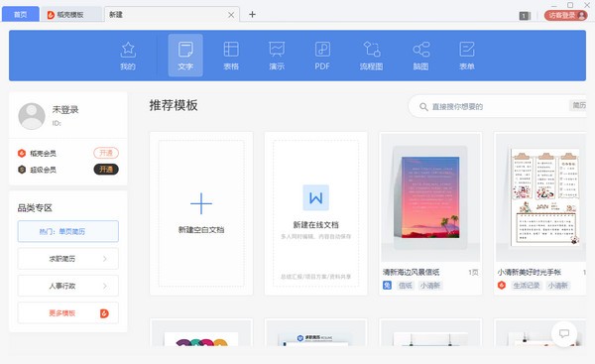Create a new blank document
Image resolution: width=595 pixels, height=364 pixels.
[x=201, y=213]
